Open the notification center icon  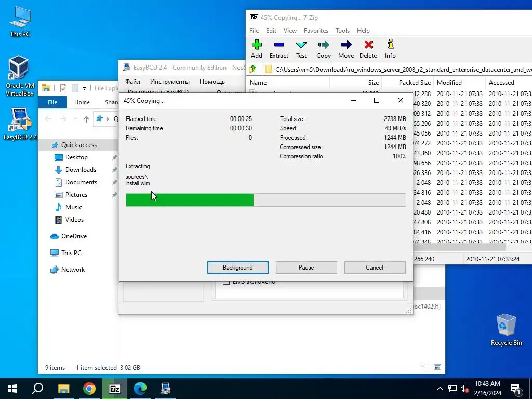[x=516, y=389]
